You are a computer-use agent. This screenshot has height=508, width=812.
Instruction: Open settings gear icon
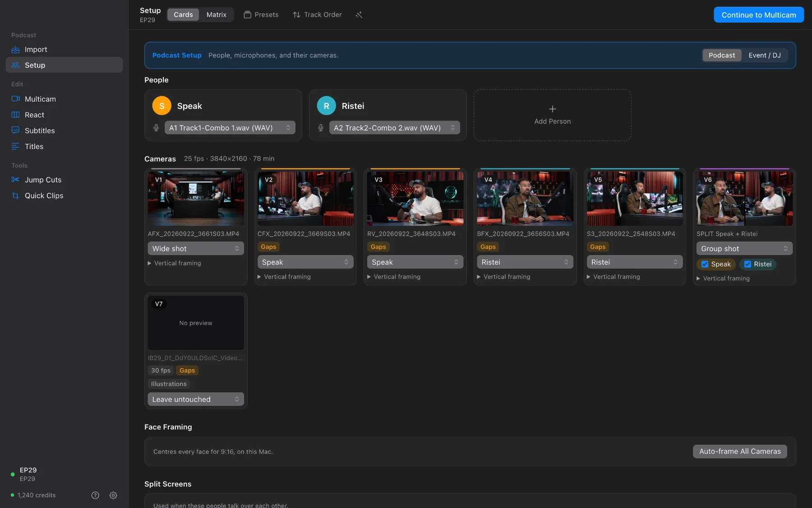(113, 495)
